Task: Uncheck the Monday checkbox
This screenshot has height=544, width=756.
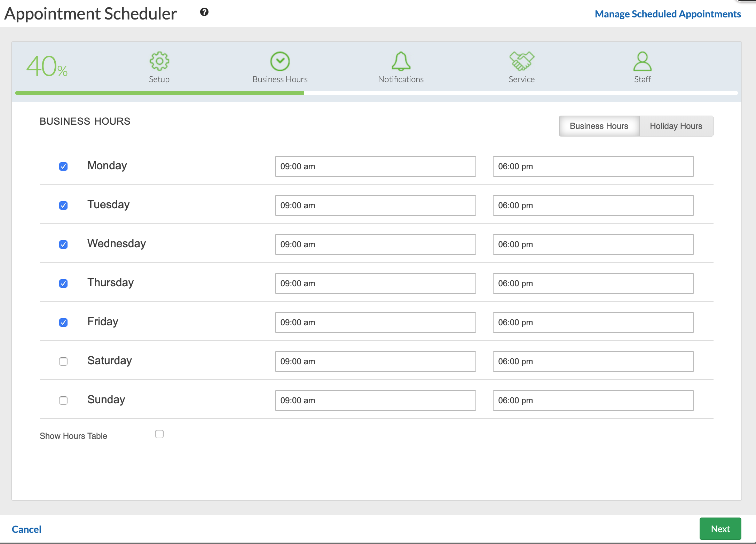Action: [63, 166]
